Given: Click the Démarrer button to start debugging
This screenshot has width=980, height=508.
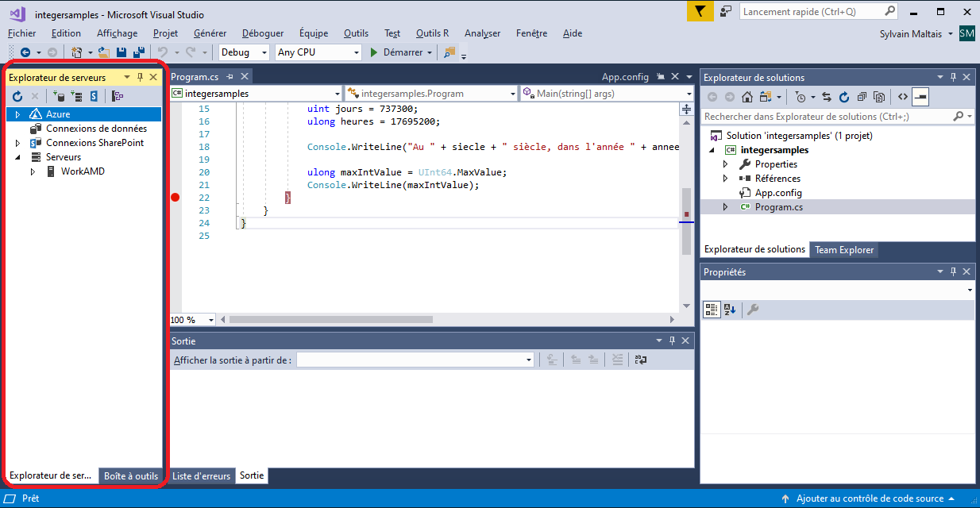Looking at the screenshot, I should click(x=396, y=52).
